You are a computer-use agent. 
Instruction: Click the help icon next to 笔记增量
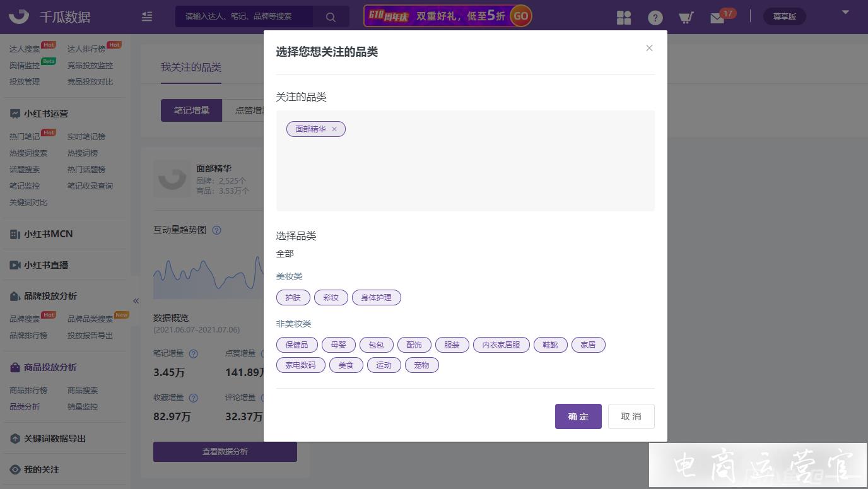click(194, 354)
